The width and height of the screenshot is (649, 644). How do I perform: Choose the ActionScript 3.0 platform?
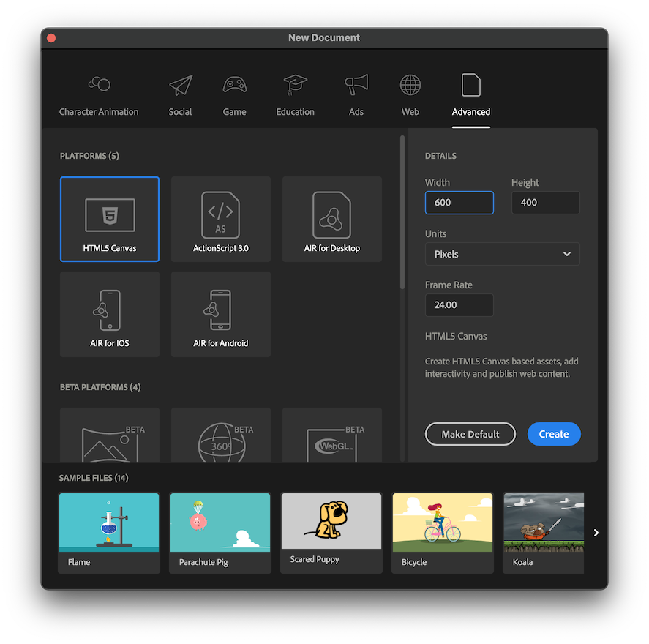point(220,219)
